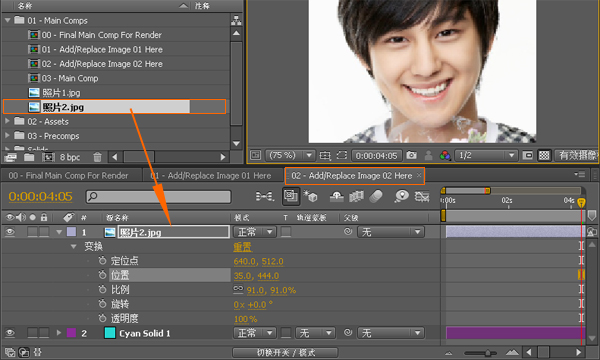Take a snapshot with the camera icon
This screenshot has width=600, height=360.
point(411,155)
